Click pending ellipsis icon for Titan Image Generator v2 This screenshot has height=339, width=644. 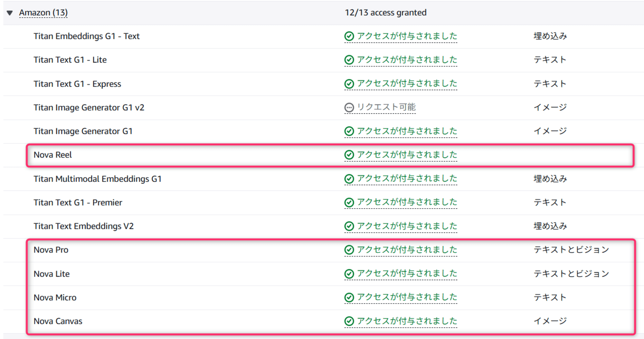coord(349,108)
